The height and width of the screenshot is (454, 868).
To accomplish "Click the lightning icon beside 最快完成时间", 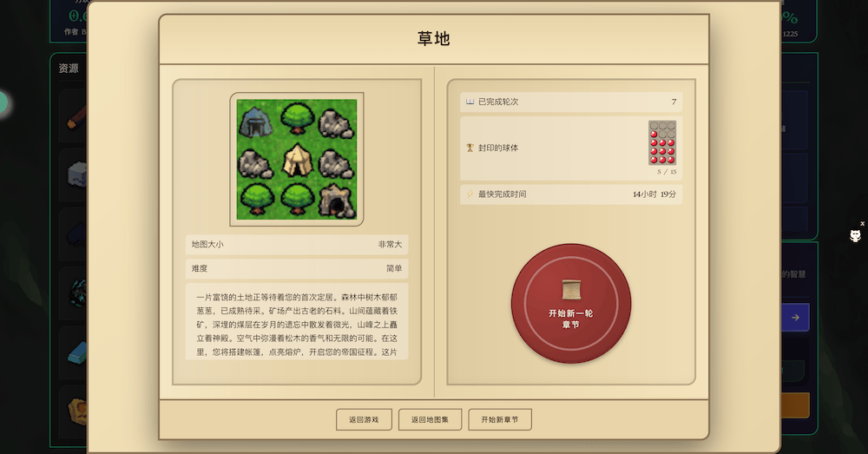I will click(x=470, y=194).
